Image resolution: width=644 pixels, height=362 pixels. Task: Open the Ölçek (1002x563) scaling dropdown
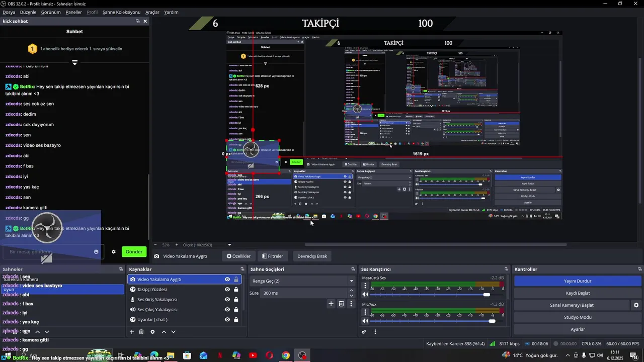[207, 245]
